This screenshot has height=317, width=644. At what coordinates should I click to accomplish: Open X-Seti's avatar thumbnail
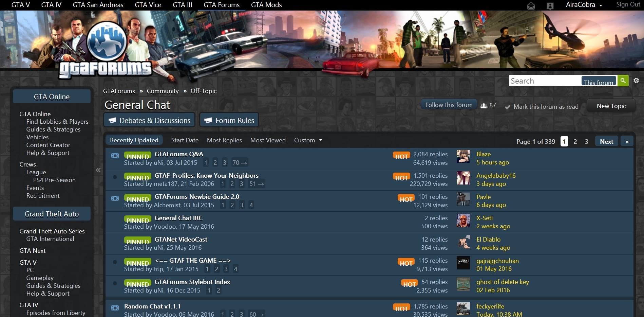463,221
